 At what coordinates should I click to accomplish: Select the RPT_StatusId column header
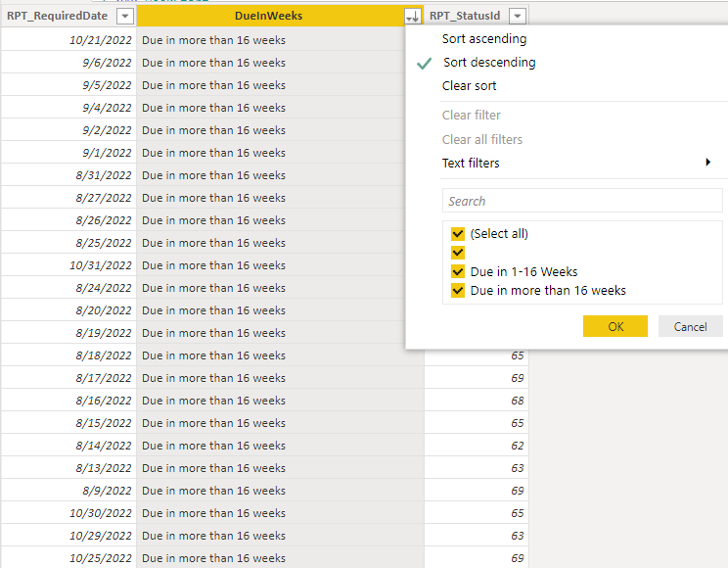(x=465, y=16)
